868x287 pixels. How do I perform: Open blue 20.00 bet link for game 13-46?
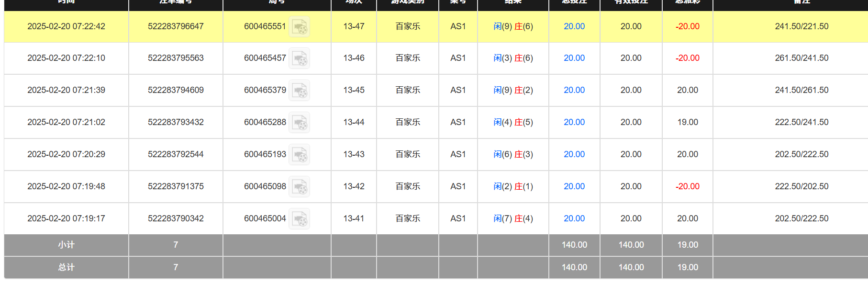coord(574,58)
